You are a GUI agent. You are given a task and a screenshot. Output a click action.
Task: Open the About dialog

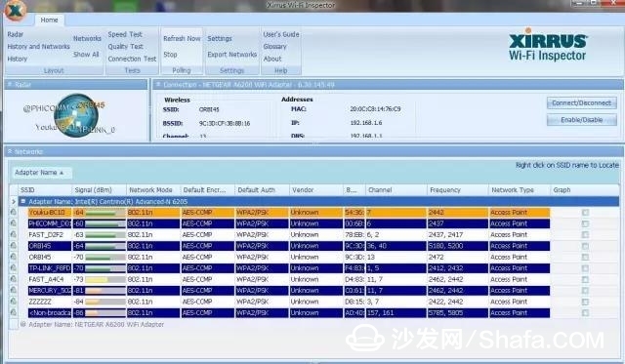(x=272, y=59)
